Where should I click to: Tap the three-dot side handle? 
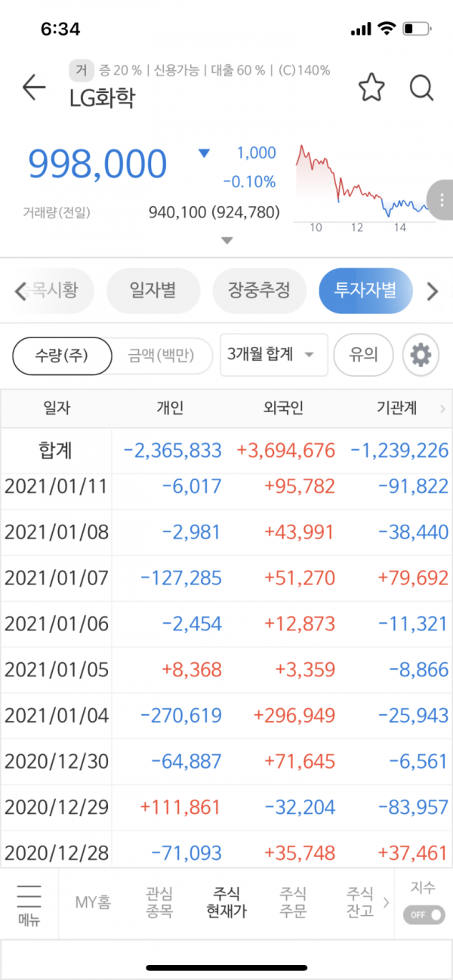(x=440, y=199)
